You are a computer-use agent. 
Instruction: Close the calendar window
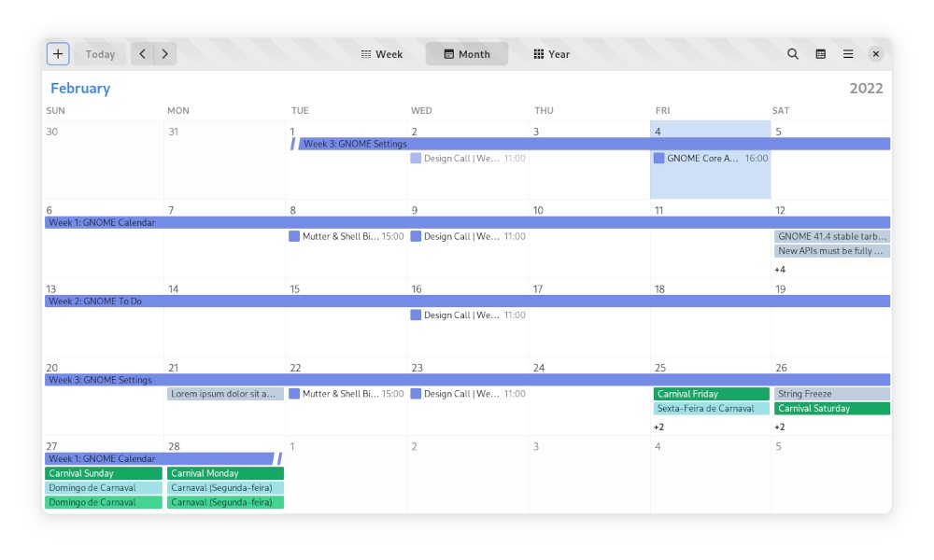pyautogui.click(x=875, y=54)
